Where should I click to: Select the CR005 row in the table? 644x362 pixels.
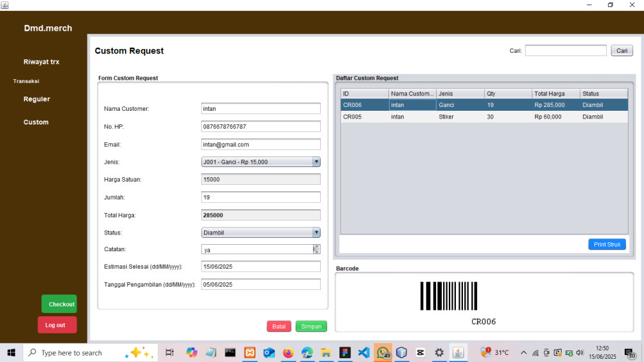(x=484, y=117)
